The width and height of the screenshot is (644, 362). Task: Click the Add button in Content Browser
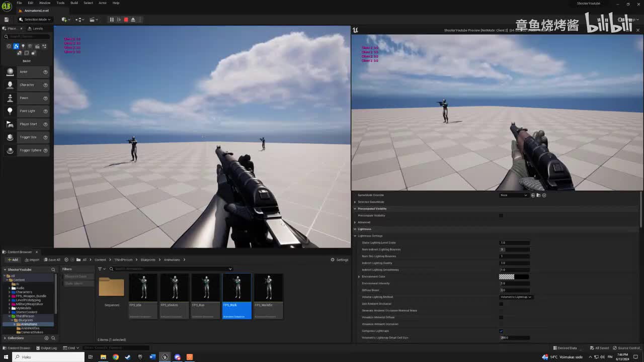[x=13, y=260]
